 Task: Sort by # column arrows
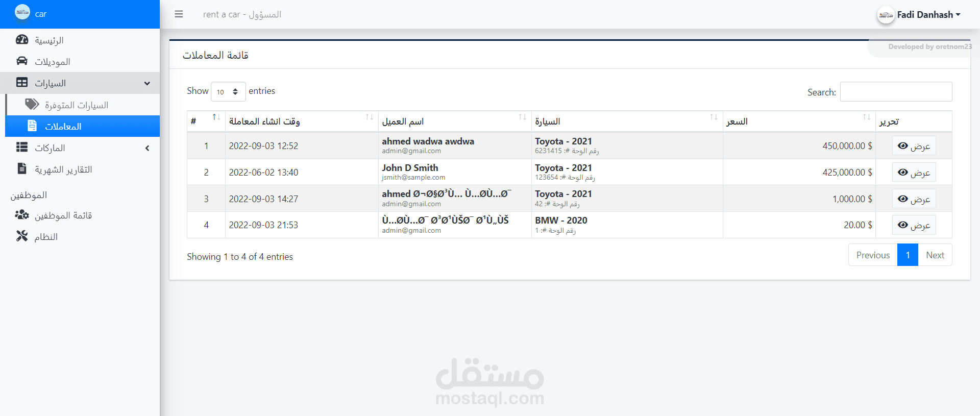[x=216, y=117]
